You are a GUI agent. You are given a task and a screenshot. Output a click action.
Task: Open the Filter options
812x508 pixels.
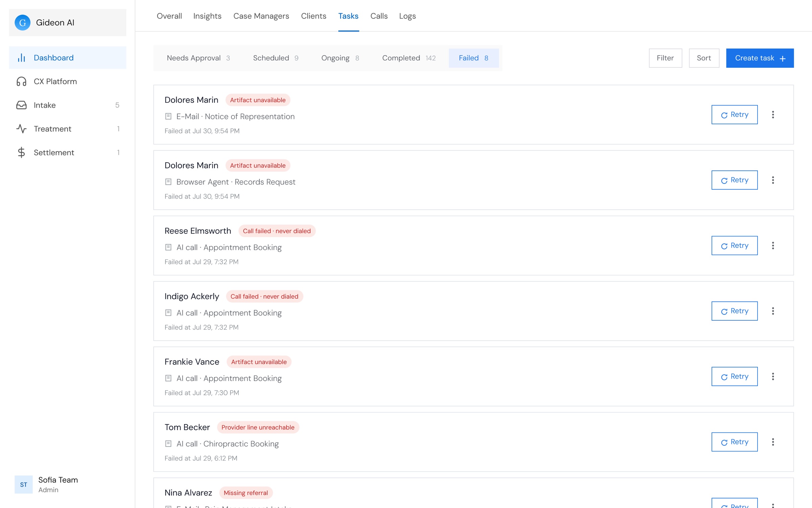665,58
